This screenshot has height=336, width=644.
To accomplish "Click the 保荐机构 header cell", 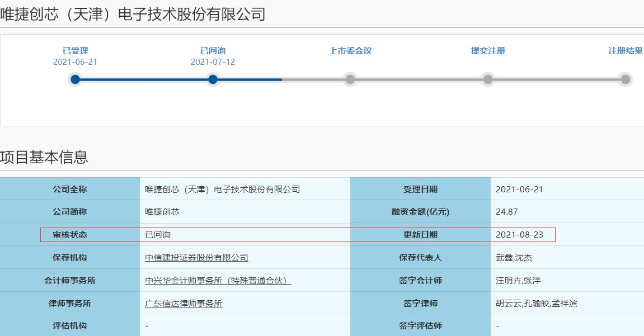I will (x=70, y=258).
